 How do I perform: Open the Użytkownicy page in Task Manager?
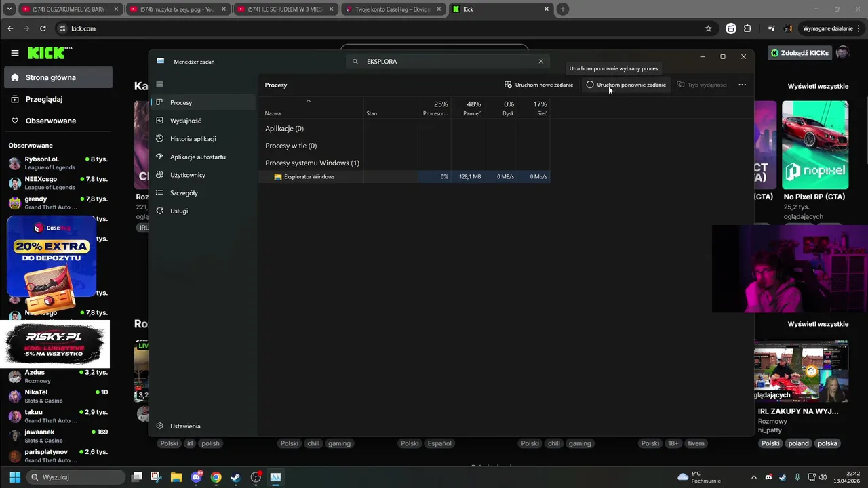tap(203, 175)
